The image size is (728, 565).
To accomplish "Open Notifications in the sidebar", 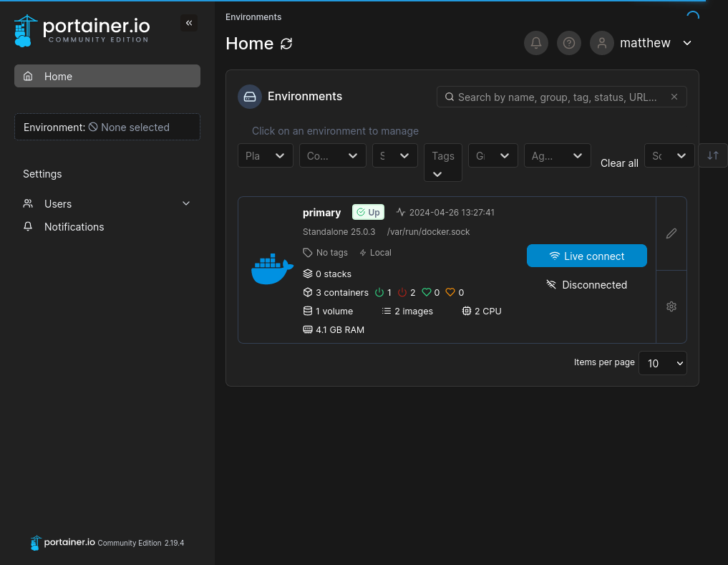I will 74,227.
